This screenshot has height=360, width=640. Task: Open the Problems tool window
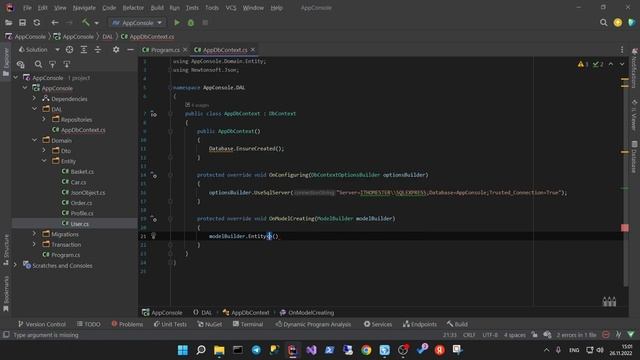click(127, 324)
